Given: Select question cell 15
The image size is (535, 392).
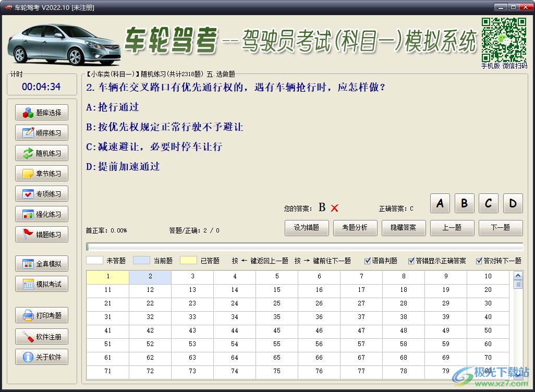Looking at the screenshot, I should [277, 290].
